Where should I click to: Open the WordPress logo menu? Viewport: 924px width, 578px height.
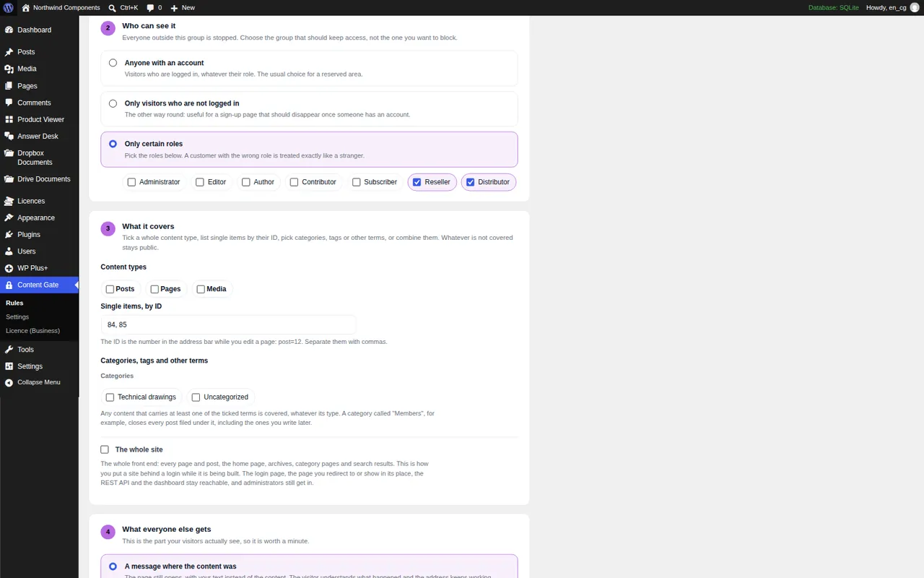click(9, 7)
